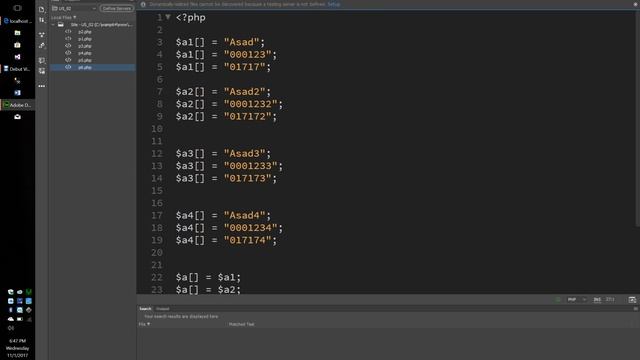Click the volume icon in system tray
The image size is (640, 360).
tap(11, 328)
